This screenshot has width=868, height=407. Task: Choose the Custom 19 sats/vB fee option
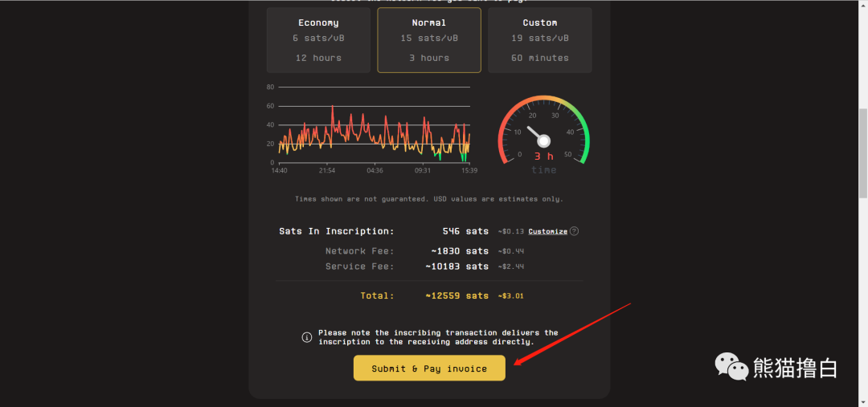[x=540, y=40]
